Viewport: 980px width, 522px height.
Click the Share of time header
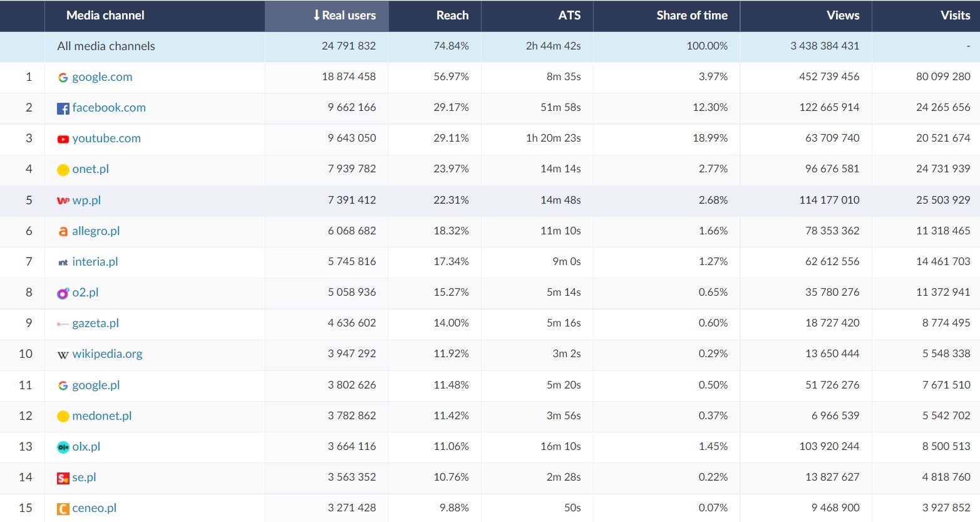point(691,16)
